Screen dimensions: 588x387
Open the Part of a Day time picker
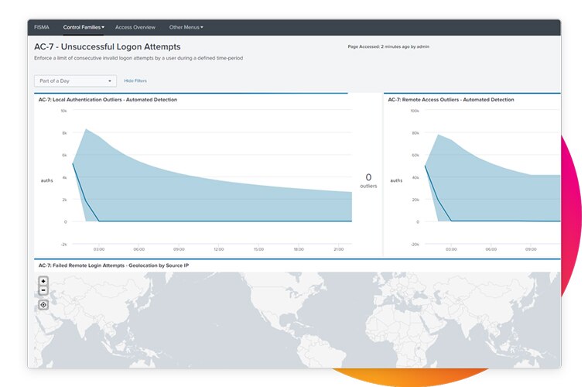point(75,80)
